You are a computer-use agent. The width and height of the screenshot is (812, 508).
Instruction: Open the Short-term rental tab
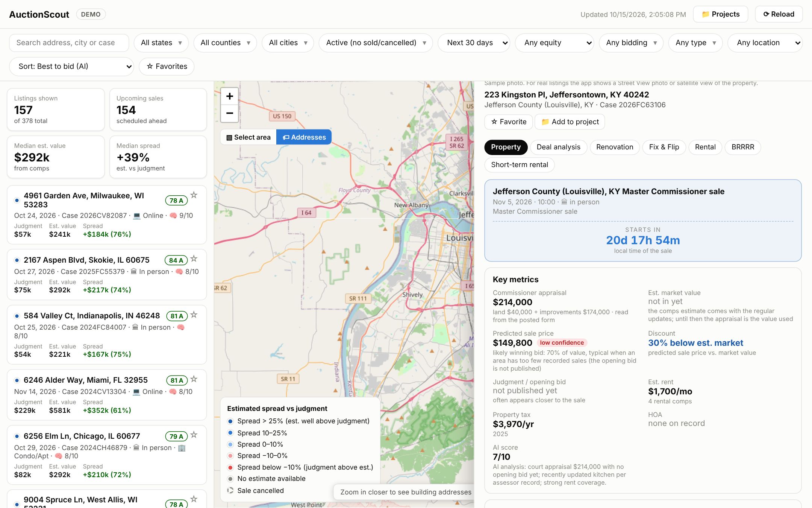coord(520,165)
